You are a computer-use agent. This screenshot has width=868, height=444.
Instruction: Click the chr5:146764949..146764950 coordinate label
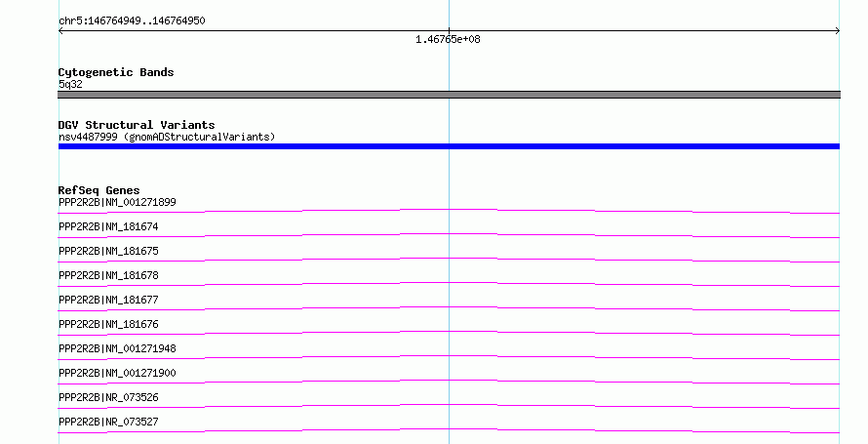132,21
